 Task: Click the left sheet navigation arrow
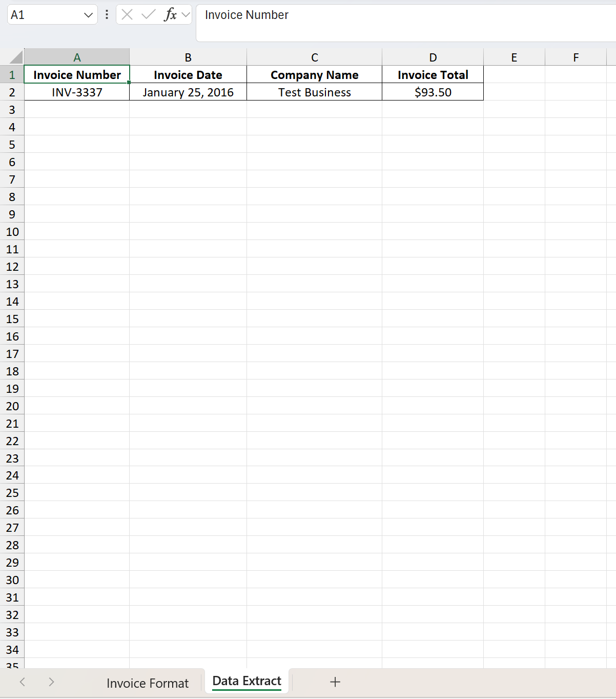[23, 682]
